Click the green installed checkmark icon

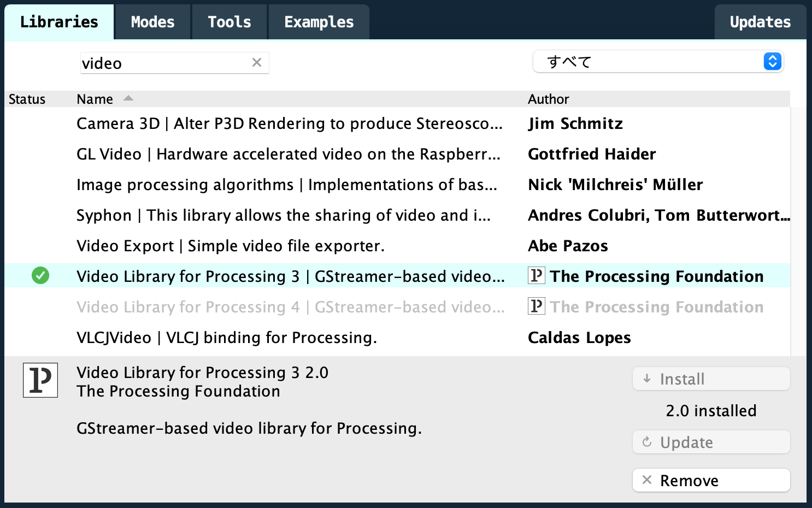pyautogui.click(x=40, y=276)
